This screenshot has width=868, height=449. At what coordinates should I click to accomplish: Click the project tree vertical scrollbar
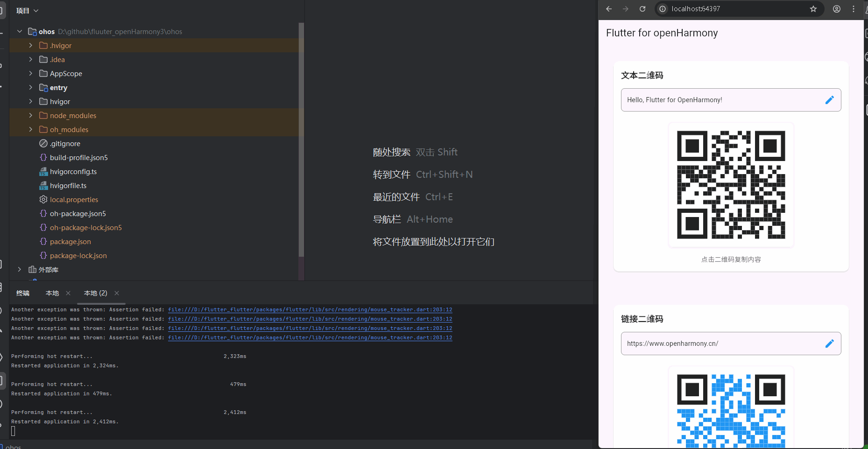pos(301,140)
